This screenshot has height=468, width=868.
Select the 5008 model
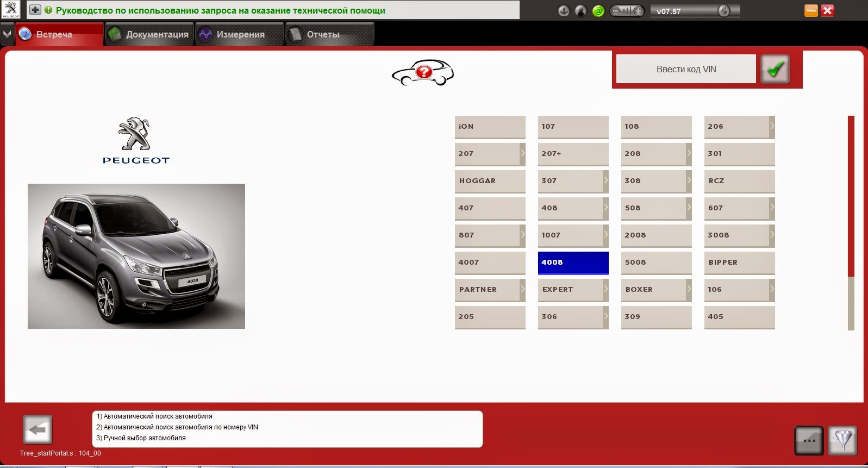click(657, 263)
